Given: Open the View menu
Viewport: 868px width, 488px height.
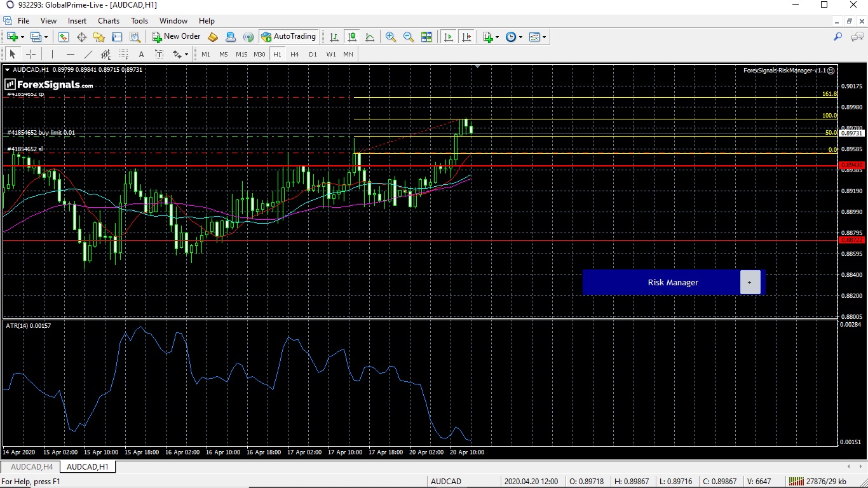Looking at the screenshot, I should [48, 21].
